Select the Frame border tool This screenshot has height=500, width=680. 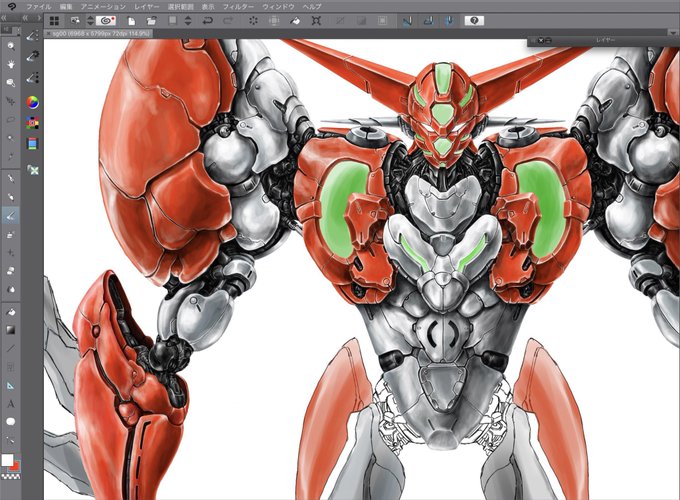point(10,367)
